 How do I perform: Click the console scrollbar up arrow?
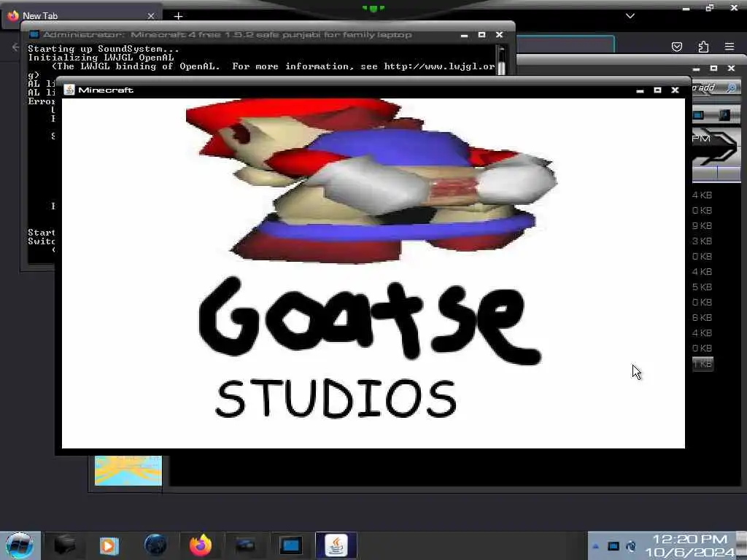(x=500, y=50)
